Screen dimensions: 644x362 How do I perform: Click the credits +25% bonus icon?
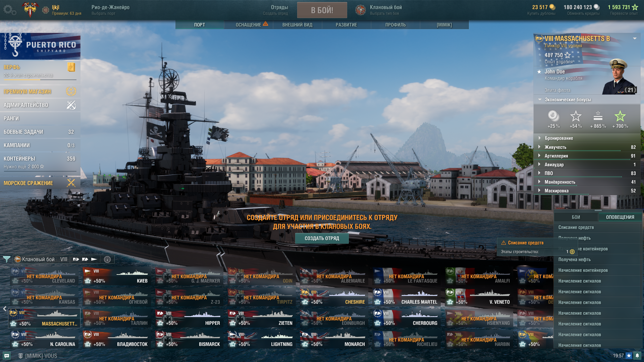(x=553, y=116)
